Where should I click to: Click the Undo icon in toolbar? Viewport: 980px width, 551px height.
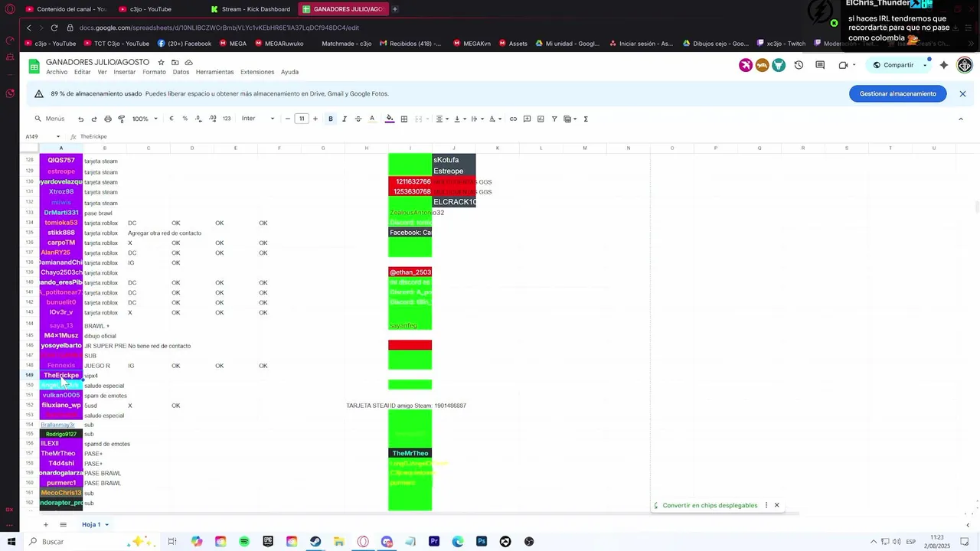point(80,119)
